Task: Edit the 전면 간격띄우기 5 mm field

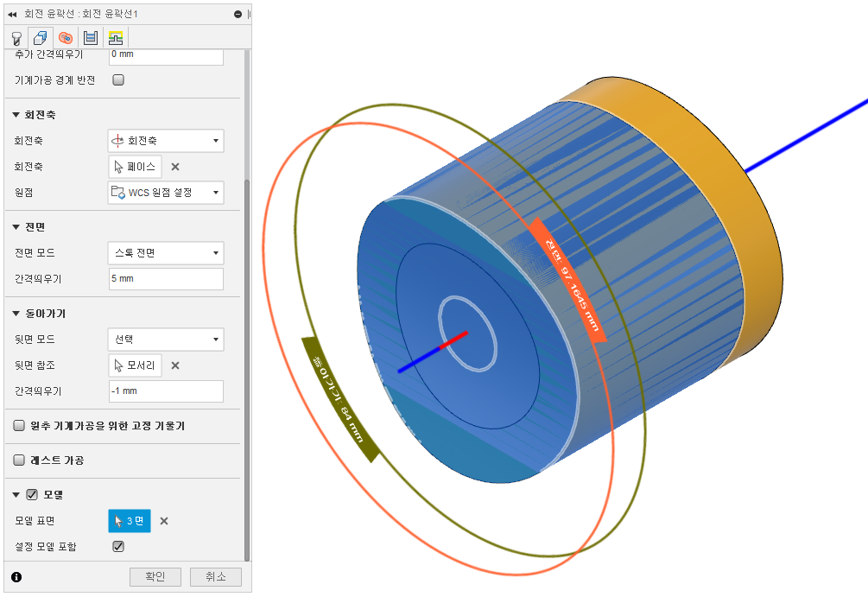Action: point(166,278)
